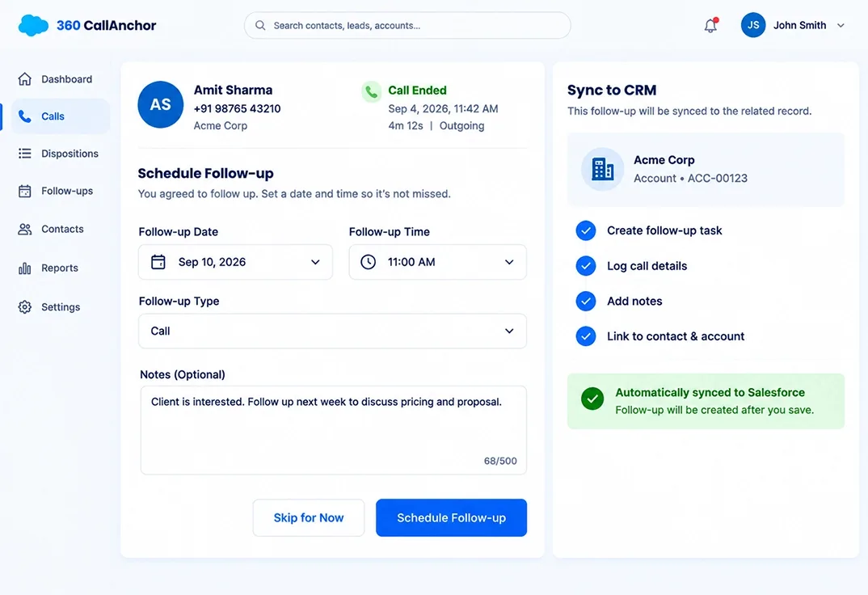The image size is (868, 595).
Task: Click the Reports bar chart icon
Action: coord(25,268)
